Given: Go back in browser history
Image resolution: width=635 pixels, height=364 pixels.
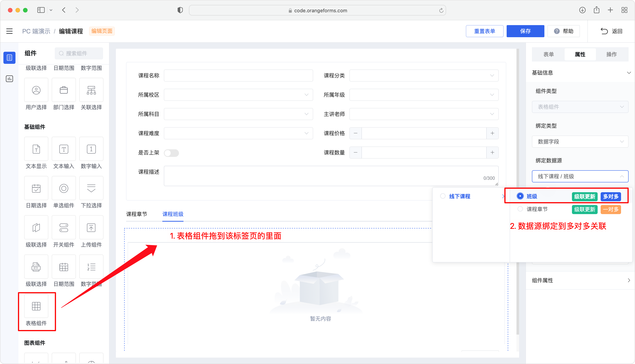Looking at the screenshot, I should tap(64, 10).
